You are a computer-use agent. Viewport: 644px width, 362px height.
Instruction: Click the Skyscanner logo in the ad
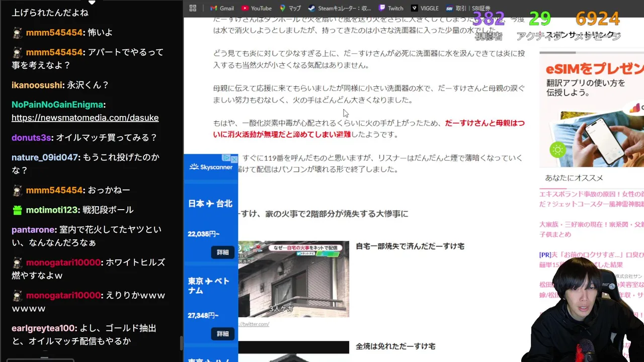coord(211,167)
